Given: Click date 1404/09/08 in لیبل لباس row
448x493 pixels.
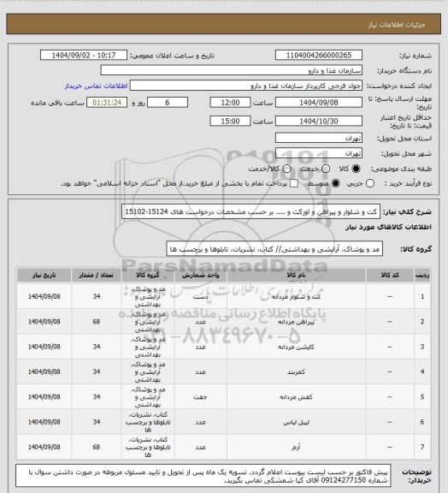Looking at the screenshot, I should (44, 422).
